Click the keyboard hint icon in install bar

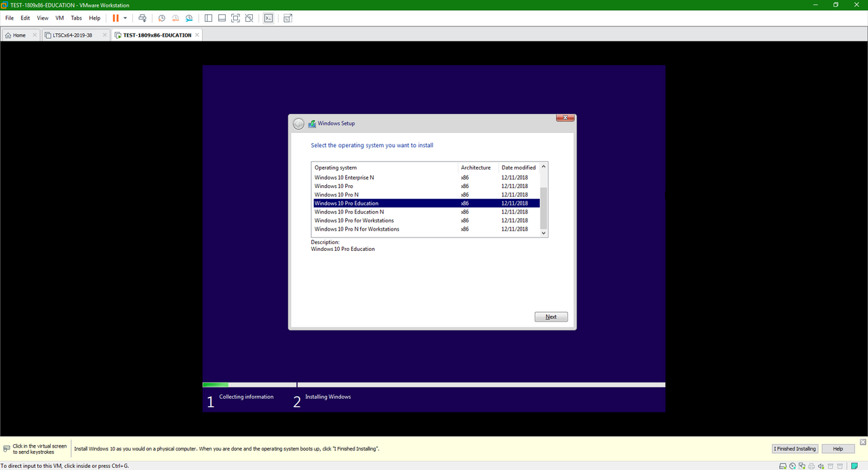tap(6, 449)
